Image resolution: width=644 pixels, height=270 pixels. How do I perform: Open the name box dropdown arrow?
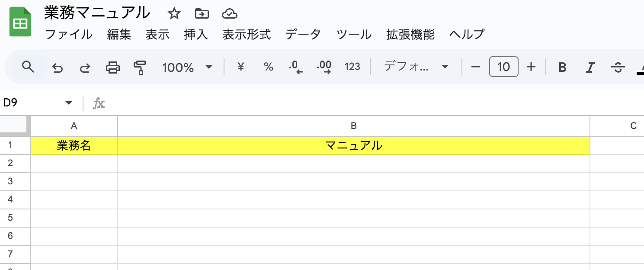point(68,103)
